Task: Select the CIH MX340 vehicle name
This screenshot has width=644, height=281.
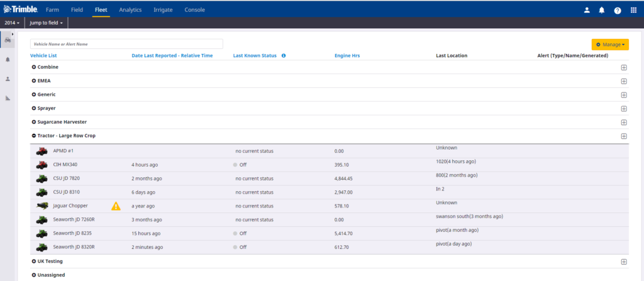Action: 65,165
